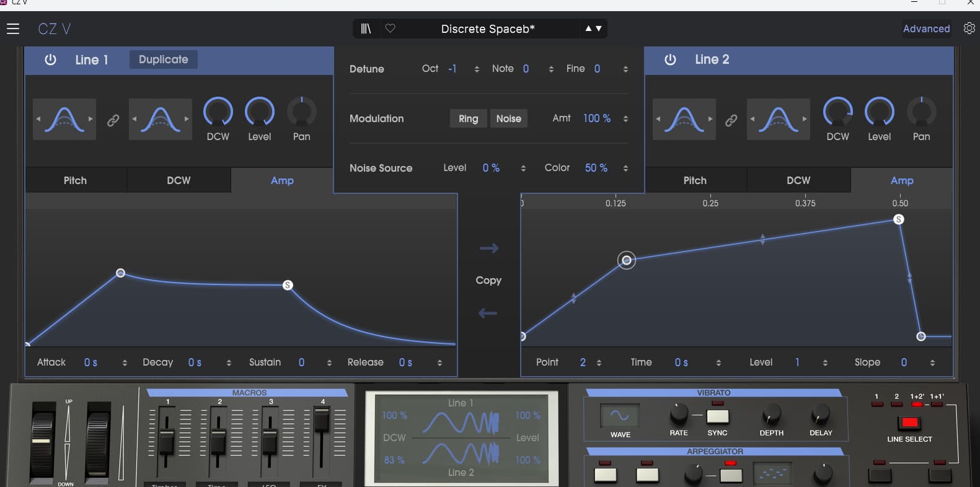980x487 pixels.
Task: Adjust Noise Source Color stepper arrows
Action: click(625, 169)
